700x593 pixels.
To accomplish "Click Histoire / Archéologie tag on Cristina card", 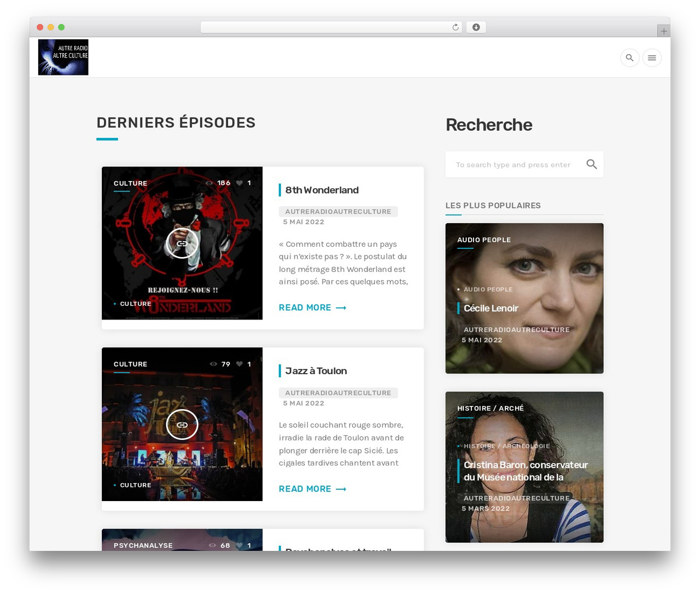I will click(x=507, y=446).
